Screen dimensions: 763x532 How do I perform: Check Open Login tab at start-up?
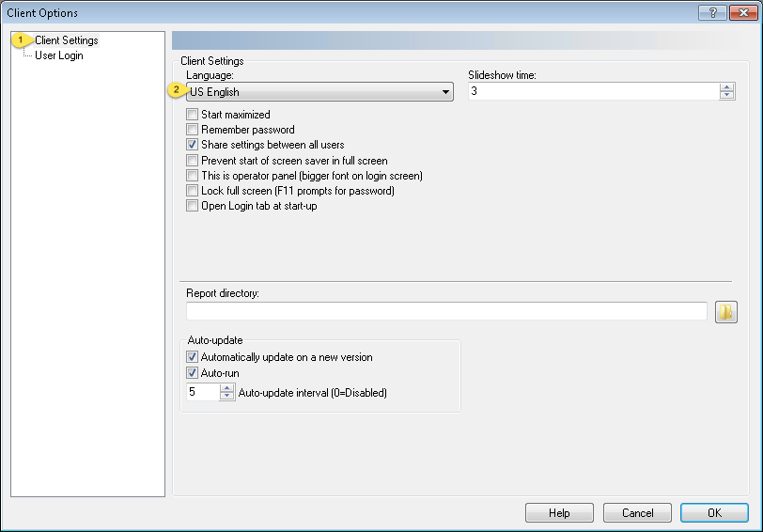[x=193, y=206]
